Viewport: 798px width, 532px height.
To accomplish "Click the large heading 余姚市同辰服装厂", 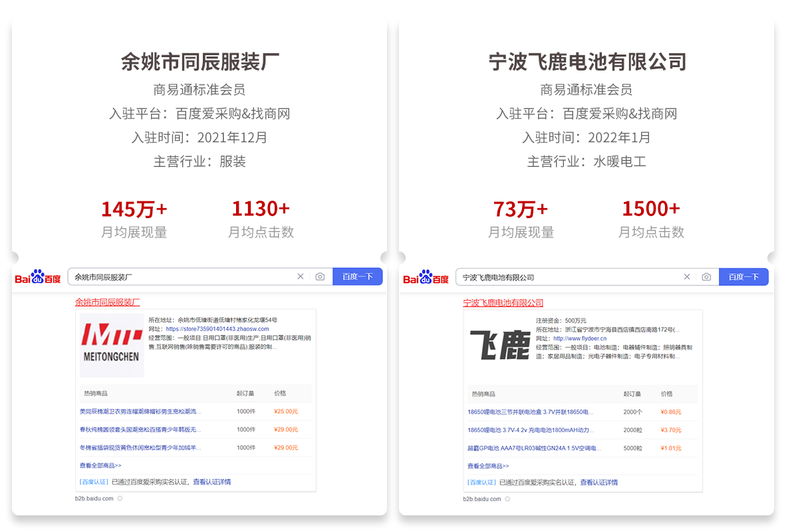I will 199,62.
